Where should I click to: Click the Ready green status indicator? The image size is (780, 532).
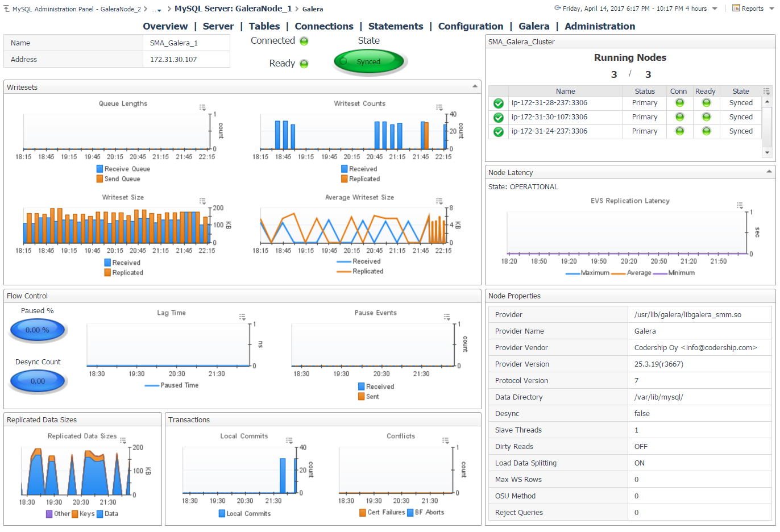pyautogui.click(x=304, y=64)
